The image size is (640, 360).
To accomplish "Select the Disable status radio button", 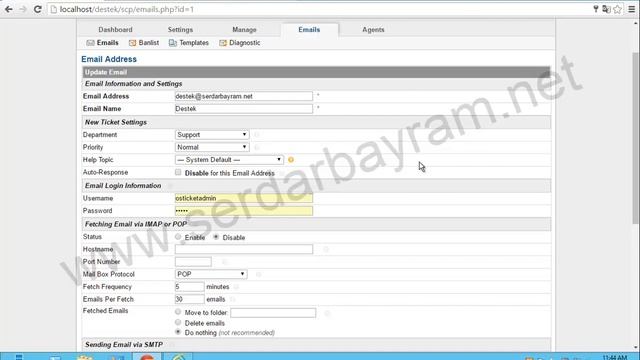I will [216, 237].
